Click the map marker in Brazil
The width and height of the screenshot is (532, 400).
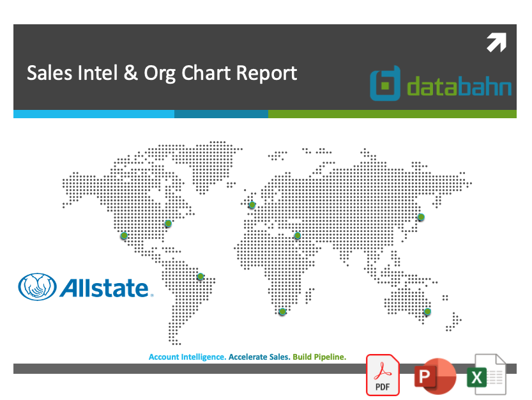(201, 277)
